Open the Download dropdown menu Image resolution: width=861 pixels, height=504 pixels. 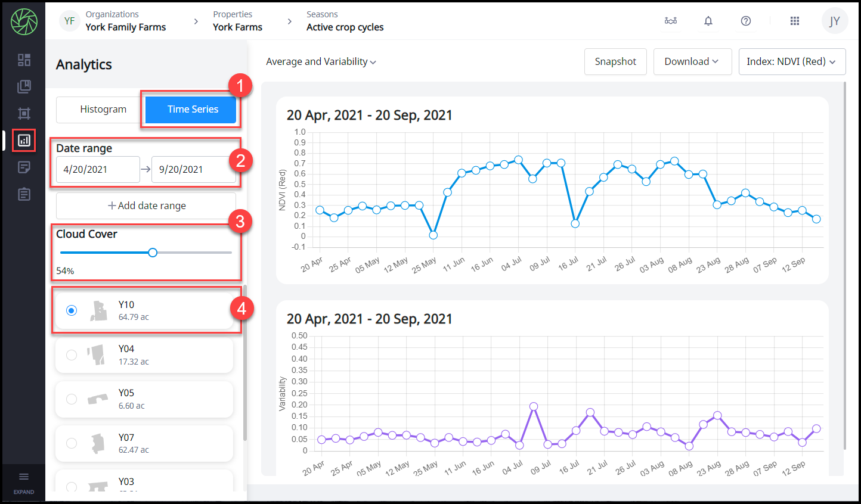tap(692, 62)
